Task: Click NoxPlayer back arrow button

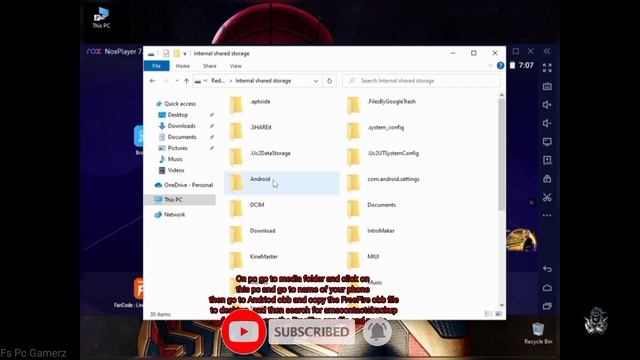Action: coord(547,269)
